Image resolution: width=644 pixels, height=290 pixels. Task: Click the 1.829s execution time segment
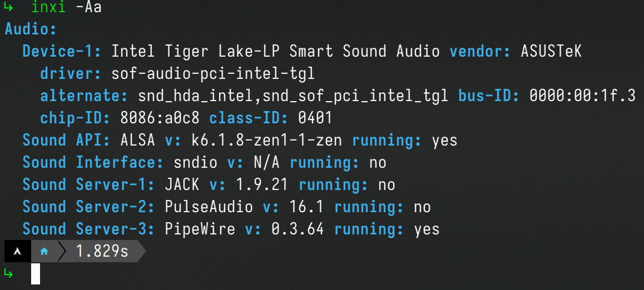[102, 251]
